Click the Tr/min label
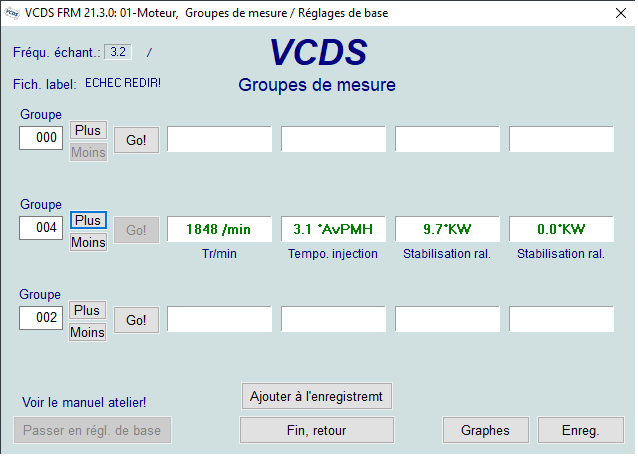Image resolution: width=638 pixels, height=458 pixels. coord(219,254)
